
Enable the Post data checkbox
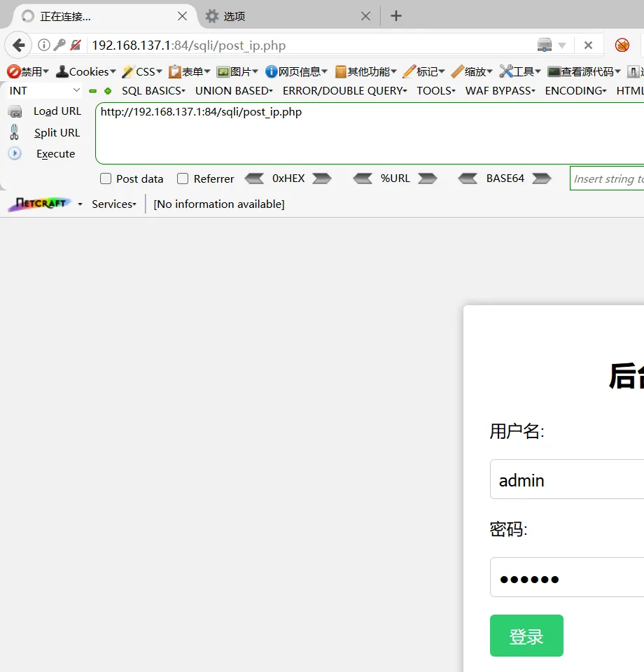click(106, 178)
